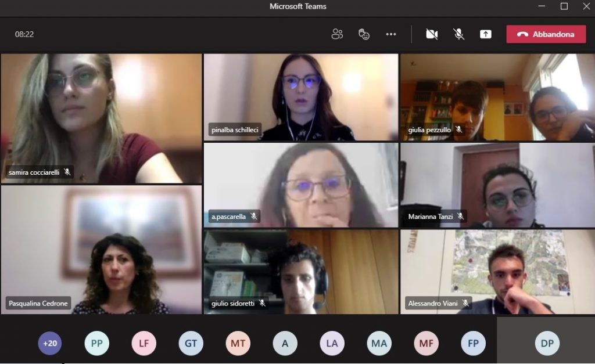The width and height of the screenshot is (595, 364).
Task: Click the MT participant avatar
Action: point(238,343)
